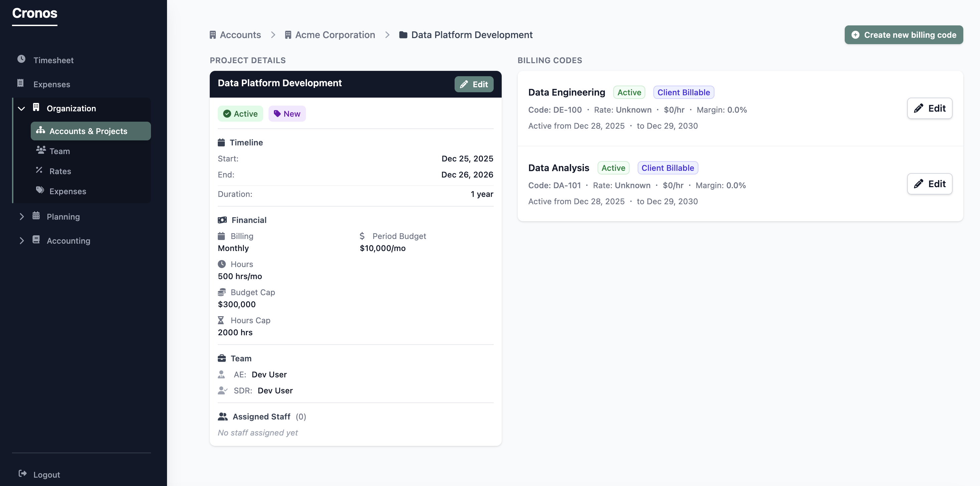Click the Planning calendar icon

36,216
